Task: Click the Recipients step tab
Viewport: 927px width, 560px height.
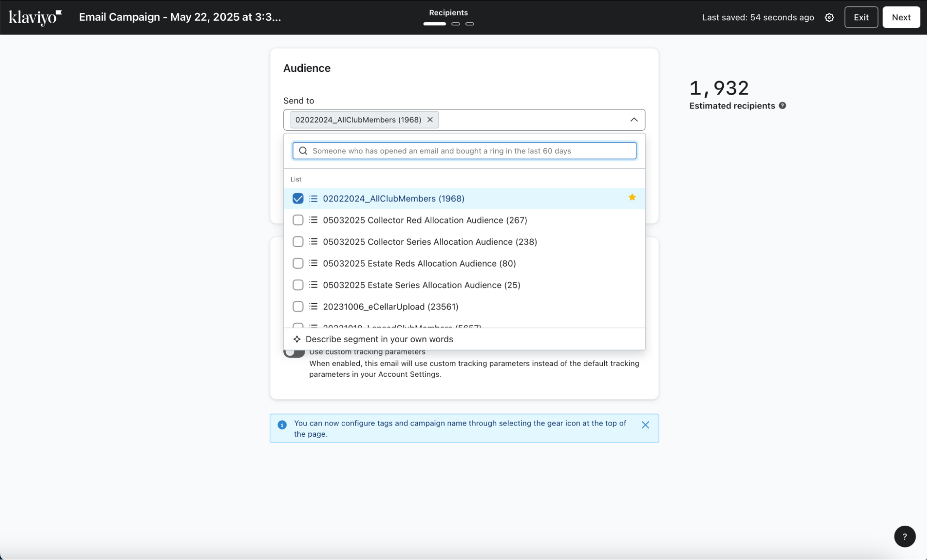Action: click(448, 13)
